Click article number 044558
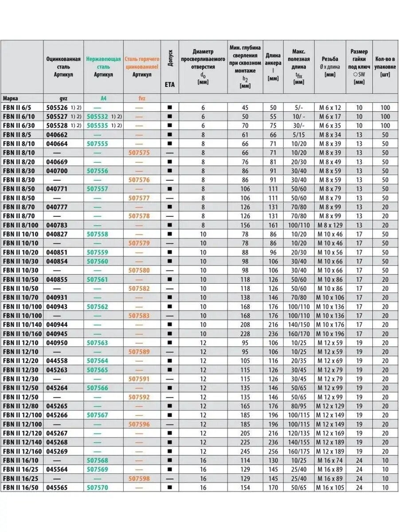This screenshot has height=532, width=399. [57, 361]
